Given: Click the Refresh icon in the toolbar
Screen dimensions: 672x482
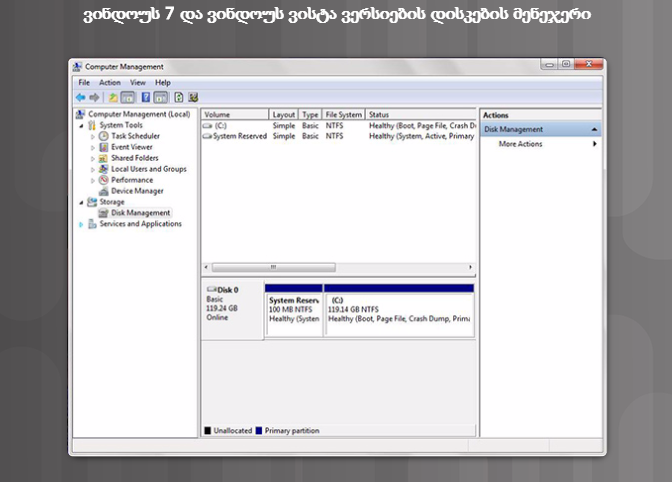Looking at the screenshot, I should pyautogui.click(x=179, y=98).
